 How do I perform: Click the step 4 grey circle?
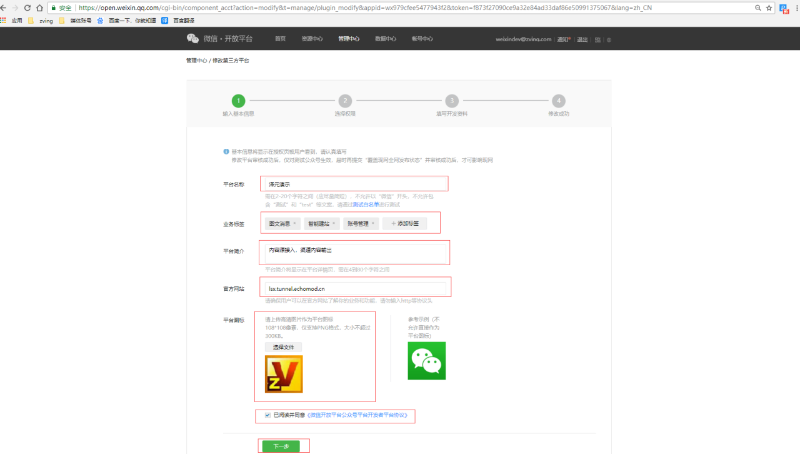coord(559,100)
